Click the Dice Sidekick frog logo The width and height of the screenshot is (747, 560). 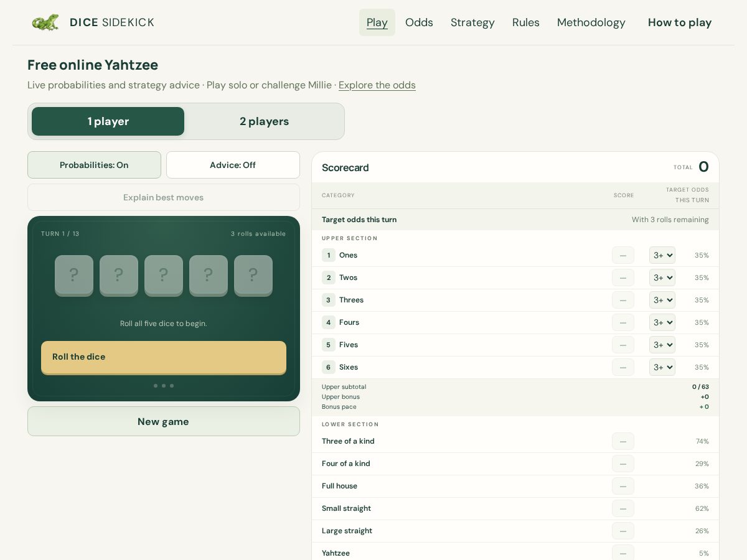[45, 22]
